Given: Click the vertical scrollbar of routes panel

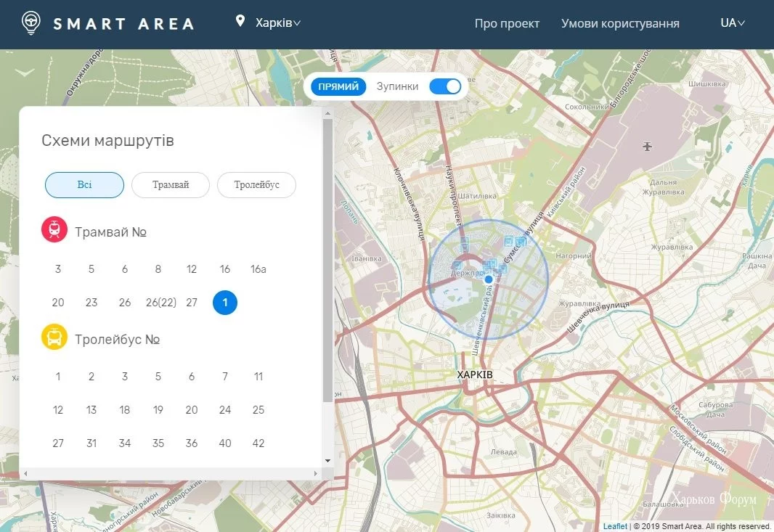Looking at the screenshot, I should 327,261.
